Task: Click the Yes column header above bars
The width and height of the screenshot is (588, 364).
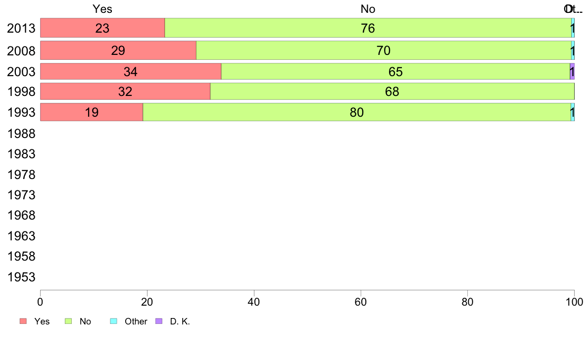Action: pyautogui.click(x=102, y=9)
